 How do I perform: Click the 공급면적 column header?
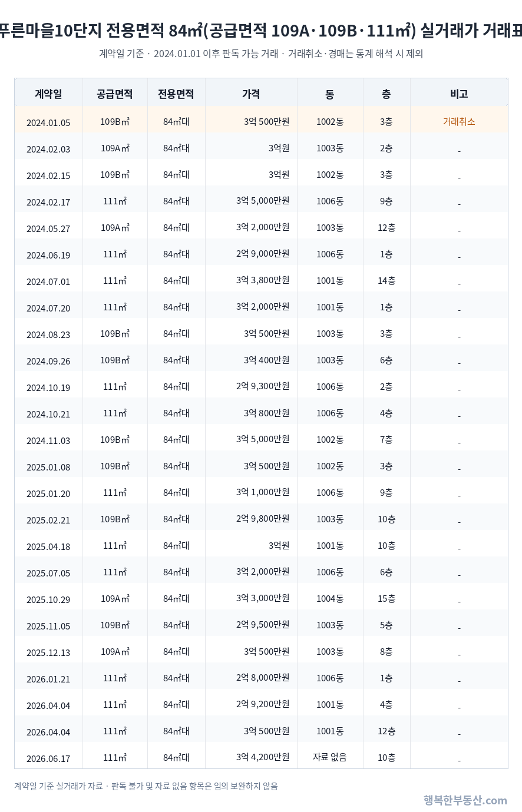[115, 94]
